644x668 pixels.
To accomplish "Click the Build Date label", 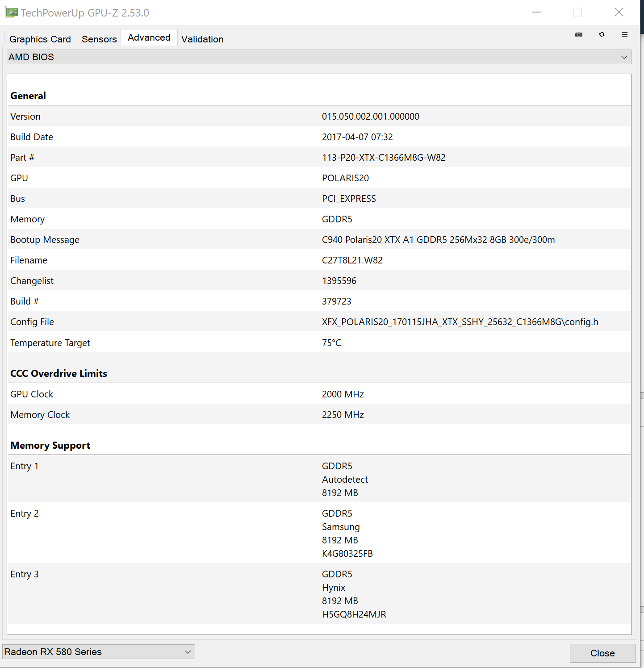I will click(32, 137).
